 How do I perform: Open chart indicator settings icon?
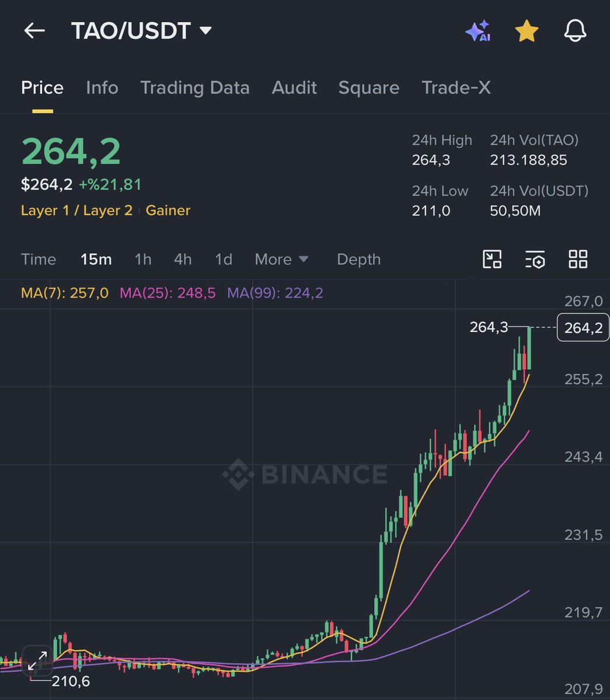pos(535,259)
